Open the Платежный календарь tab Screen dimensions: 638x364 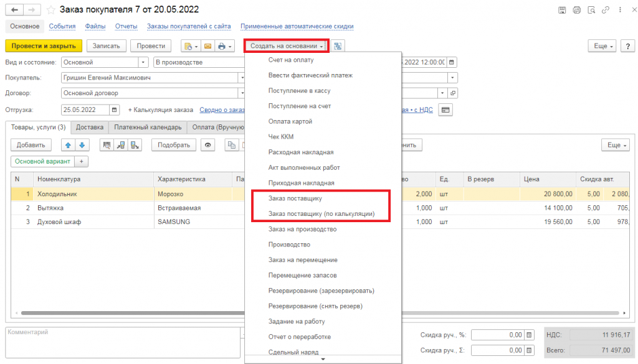[148, 127]
